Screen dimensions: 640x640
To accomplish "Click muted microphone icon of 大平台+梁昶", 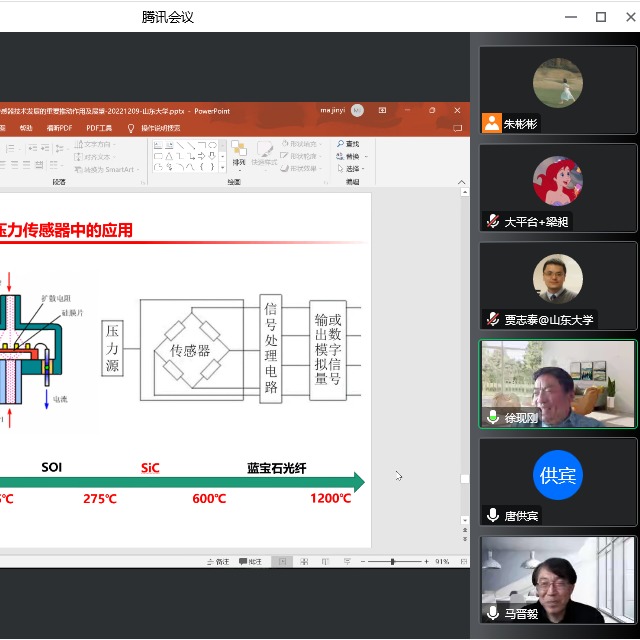I will [492, 221].
